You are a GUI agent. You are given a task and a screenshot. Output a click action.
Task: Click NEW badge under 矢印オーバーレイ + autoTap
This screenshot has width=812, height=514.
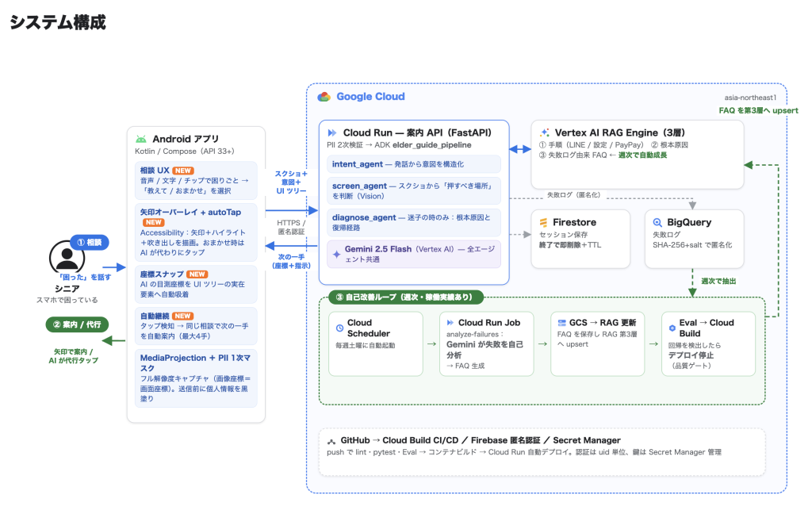click(x=154, y=222)
